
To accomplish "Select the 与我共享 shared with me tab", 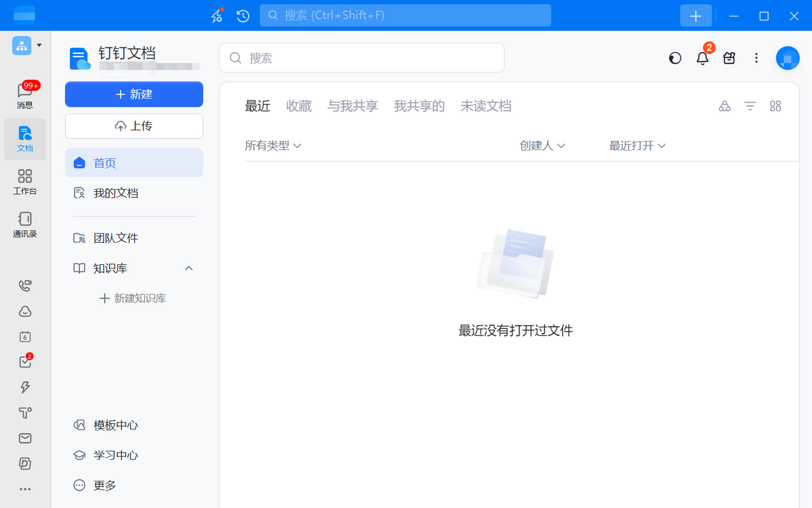I will 353,106.
